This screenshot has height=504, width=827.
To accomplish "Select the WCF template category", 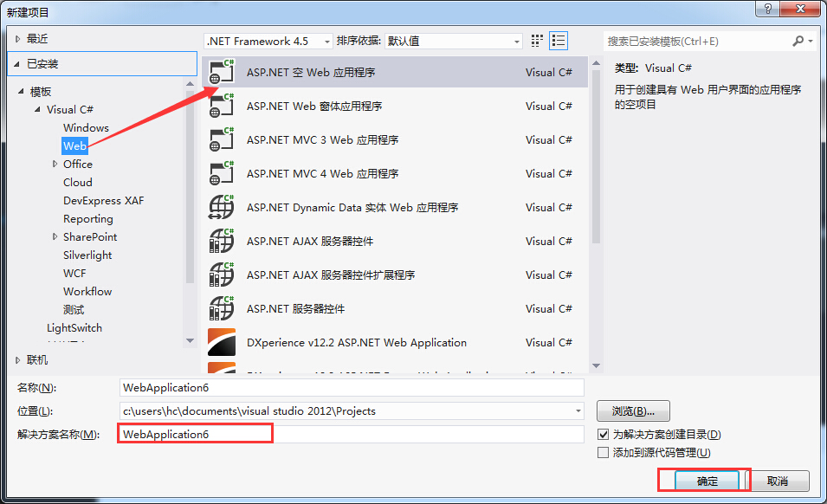I will [x=74, y=273].
